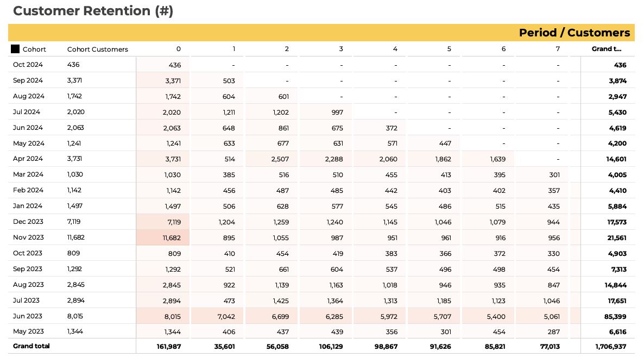
Task: Select the May 2023 cohort row label
Action: point(28,331)
